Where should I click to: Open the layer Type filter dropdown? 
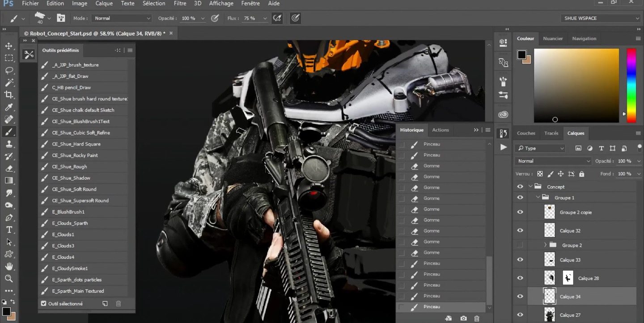[x=540, y=148]
